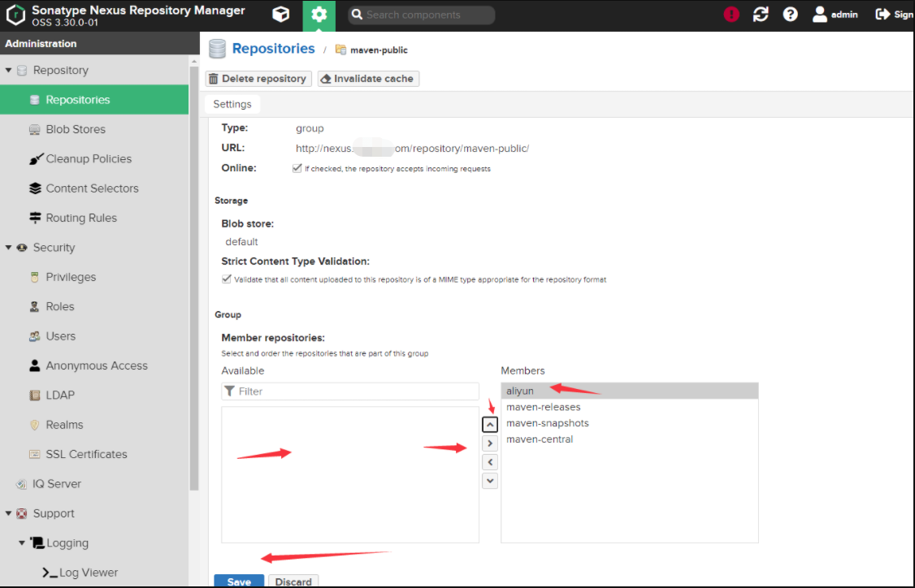Open the admin user account
Image resolution: width=915 pixels, height=588 pixels.
tap(835, 15)
